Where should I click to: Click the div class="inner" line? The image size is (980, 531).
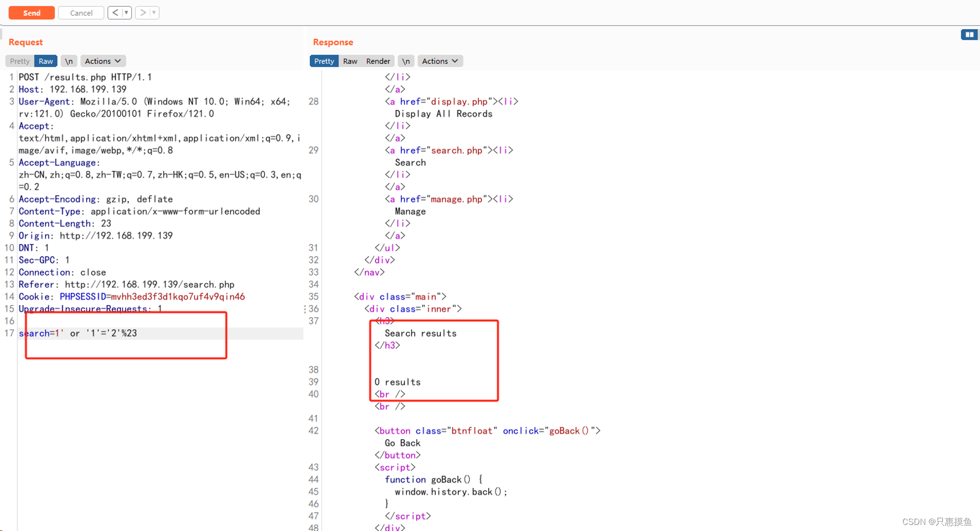pos(413,309)
